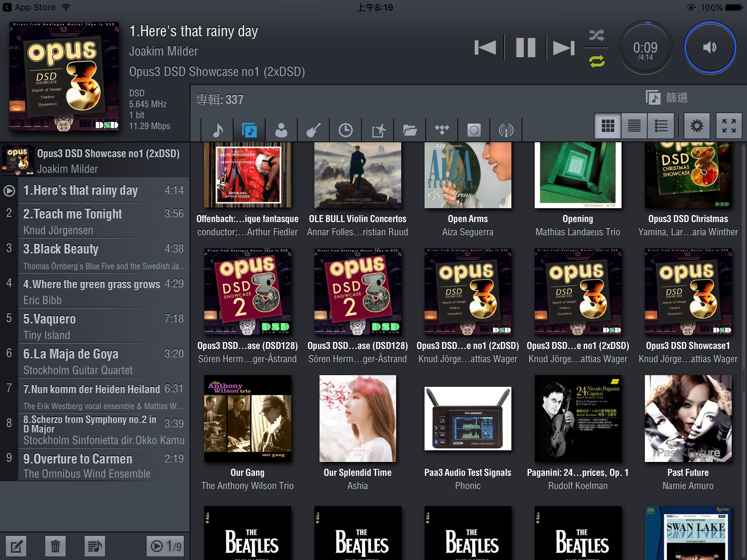Open Paganini 24 Caprices album

tap(578, 419)
